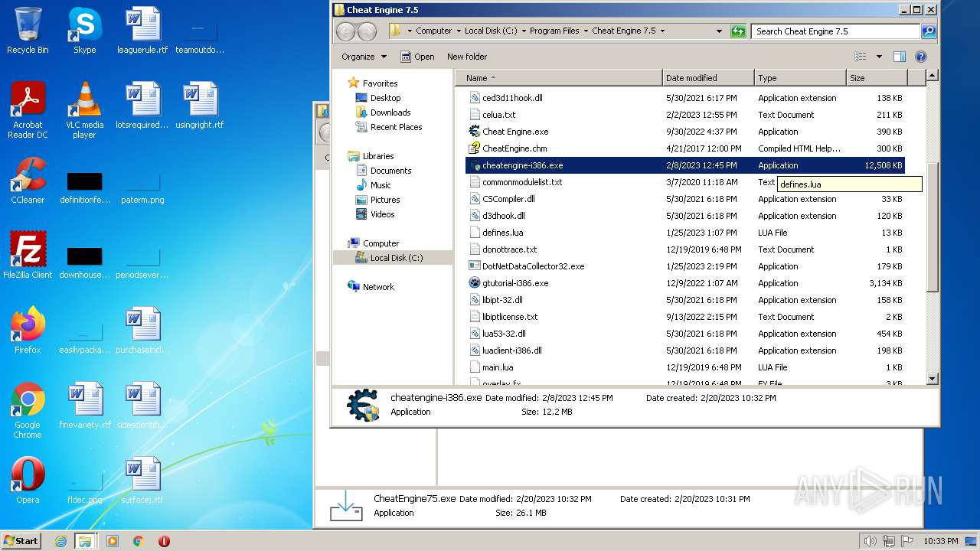The width and height of the screenshot is (980, 551).
Task: Sort files by Date modified column
Action: tap(708, 78)
